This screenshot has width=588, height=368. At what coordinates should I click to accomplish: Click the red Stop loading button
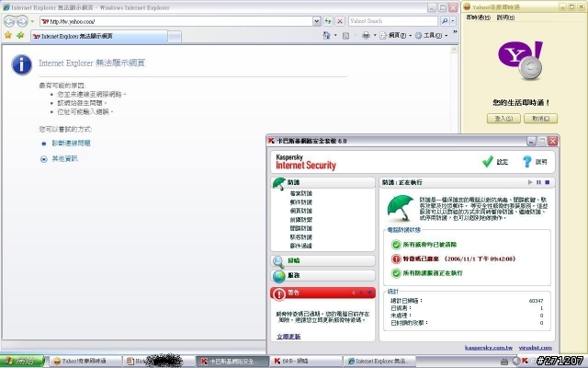click(340, 21)
